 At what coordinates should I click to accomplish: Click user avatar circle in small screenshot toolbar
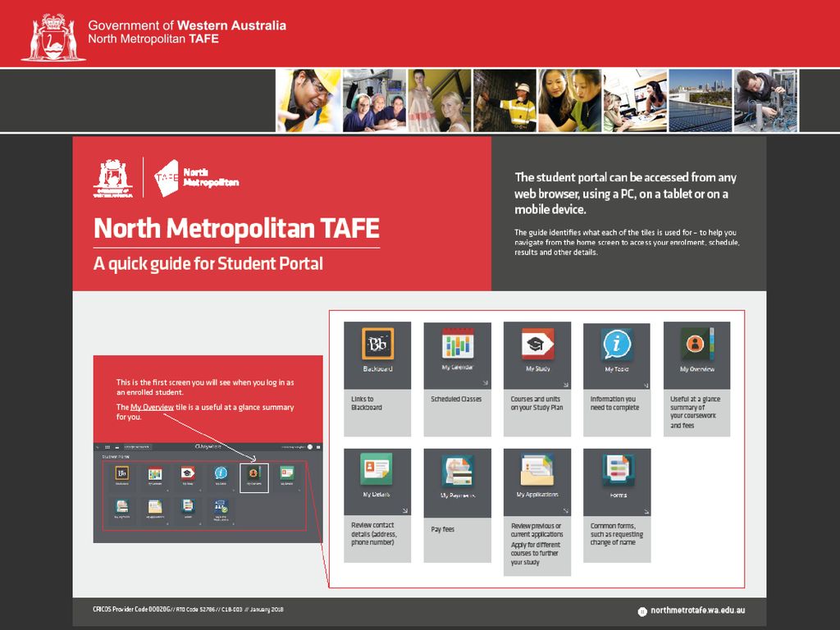tap(309, 447)
